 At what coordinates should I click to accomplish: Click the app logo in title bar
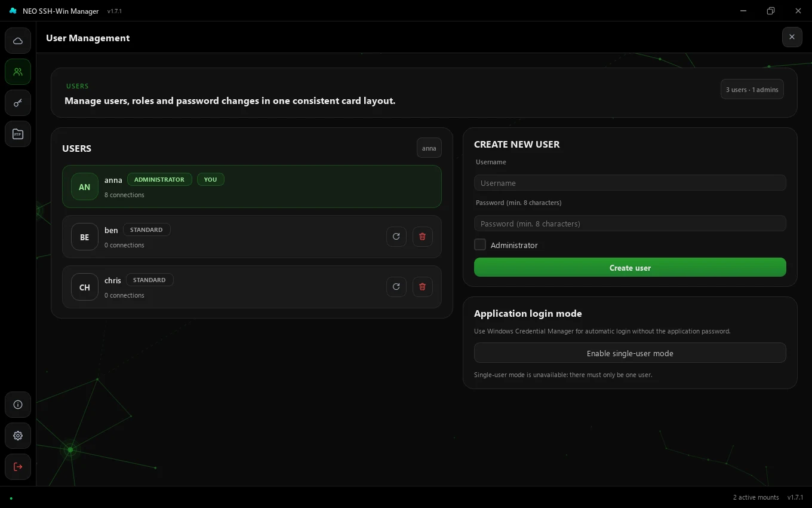point(13,11)
